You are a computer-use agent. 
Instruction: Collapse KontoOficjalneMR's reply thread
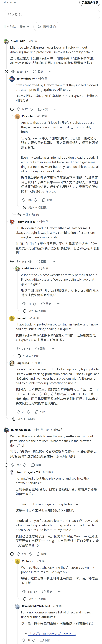12,554
